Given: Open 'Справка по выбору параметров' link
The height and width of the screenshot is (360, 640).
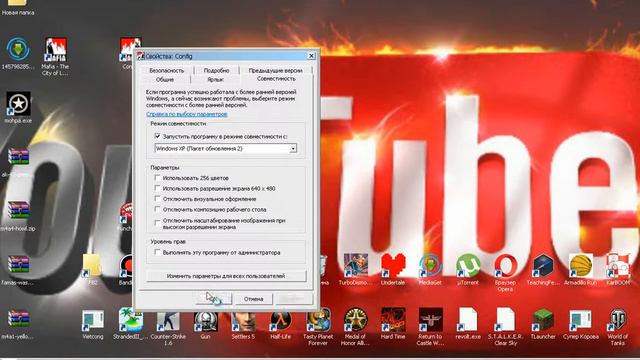Looking at the screenshot, I should pos(187,114).
